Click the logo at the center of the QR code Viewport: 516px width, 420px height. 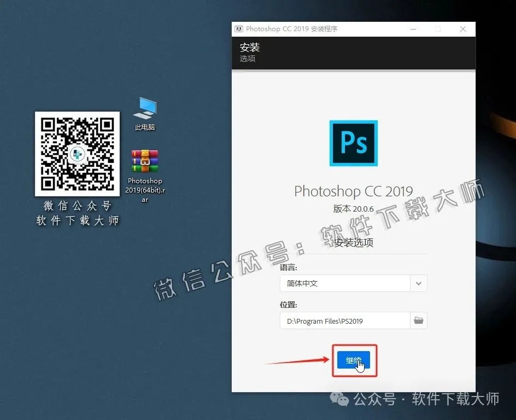77,153
